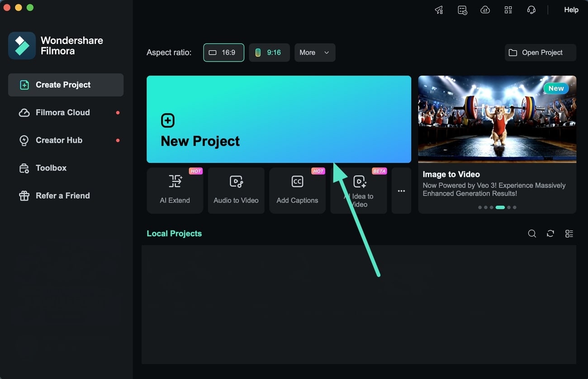Open the Help menu
This screenshot has width=588, height=379.
click(x=571, y=9)
